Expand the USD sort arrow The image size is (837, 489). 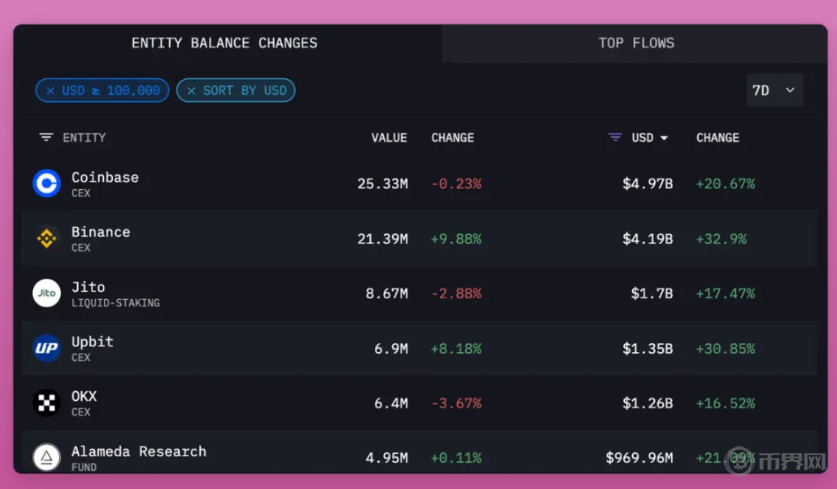coord(664,138)
